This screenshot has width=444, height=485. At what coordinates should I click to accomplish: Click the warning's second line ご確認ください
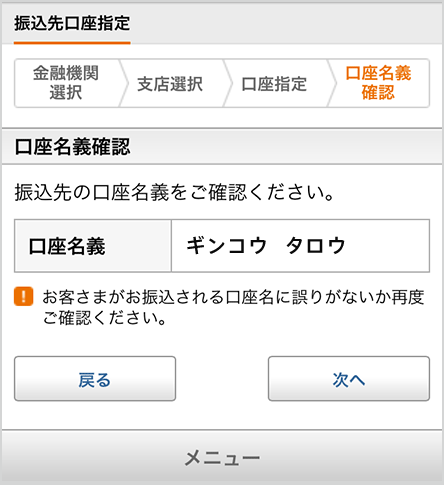coord(104,318)
